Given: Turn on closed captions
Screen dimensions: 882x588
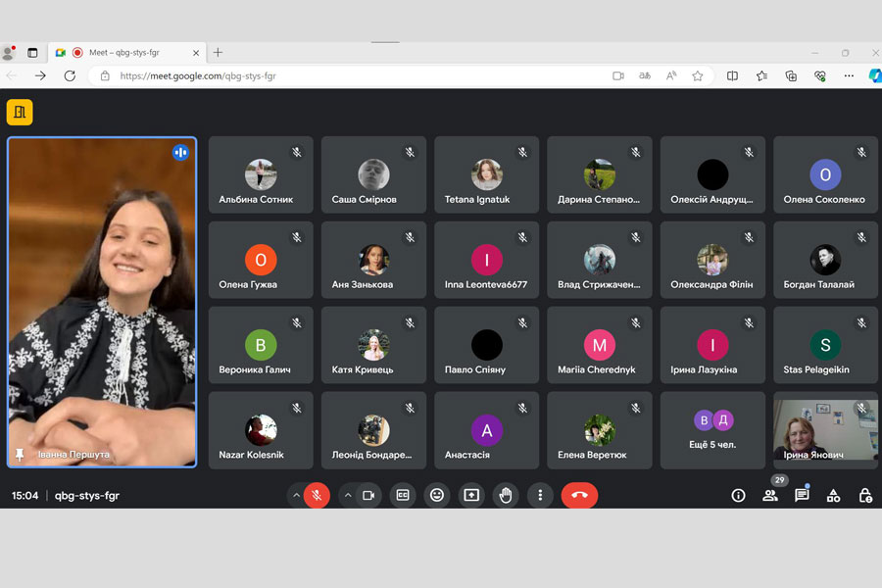Looking at the screenshot, I should pos(403,495).
